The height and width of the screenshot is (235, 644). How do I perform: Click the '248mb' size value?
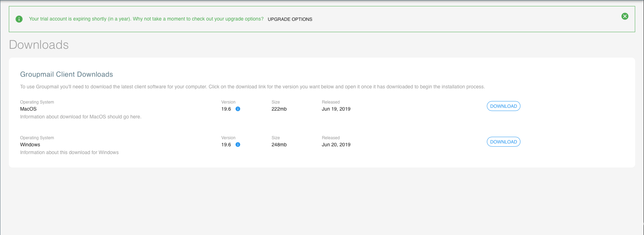pos(279,145)
